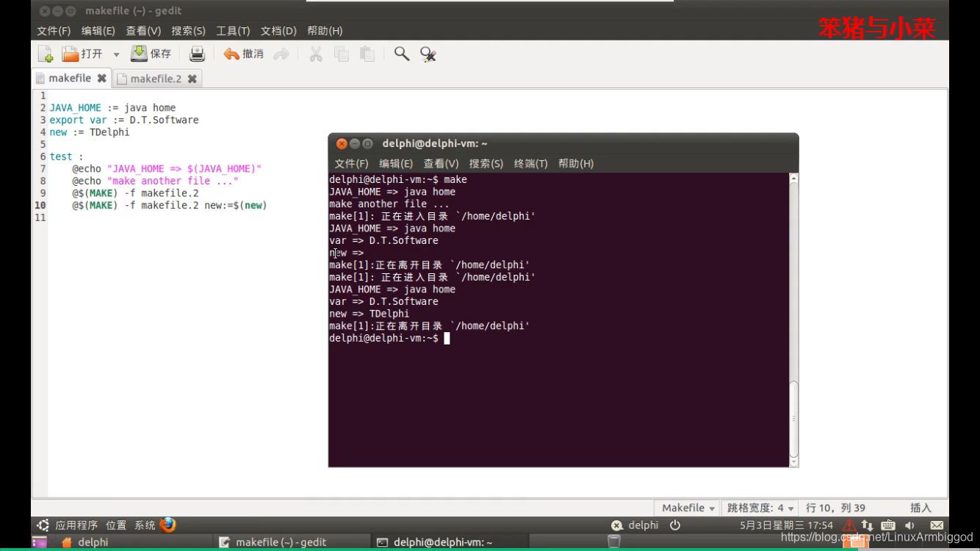The height and width of the screenshot is (551, 980).
Task: Undo the last edit with 撤消
Action: (243, 54)
